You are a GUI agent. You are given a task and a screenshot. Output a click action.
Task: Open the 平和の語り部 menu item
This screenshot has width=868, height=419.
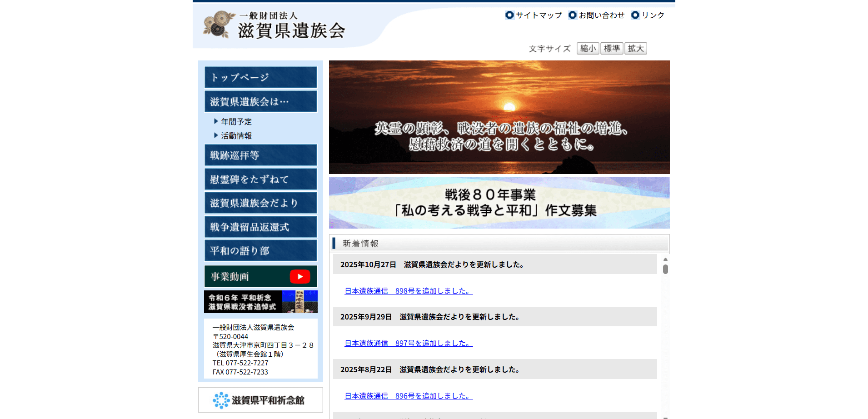pyautogui.click(x=260, y=250)
